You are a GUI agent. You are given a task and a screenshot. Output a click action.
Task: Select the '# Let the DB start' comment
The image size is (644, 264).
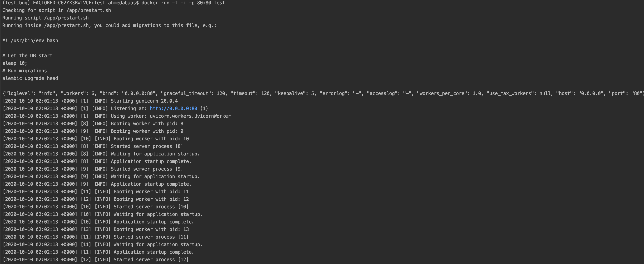(x=27, y=55)
